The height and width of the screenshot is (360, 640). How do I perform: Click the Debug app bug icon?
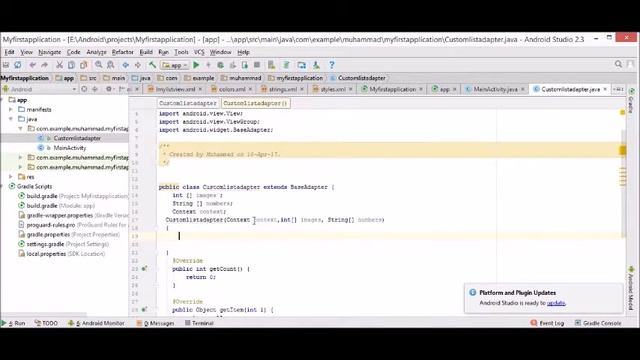[x=220, y=65]
